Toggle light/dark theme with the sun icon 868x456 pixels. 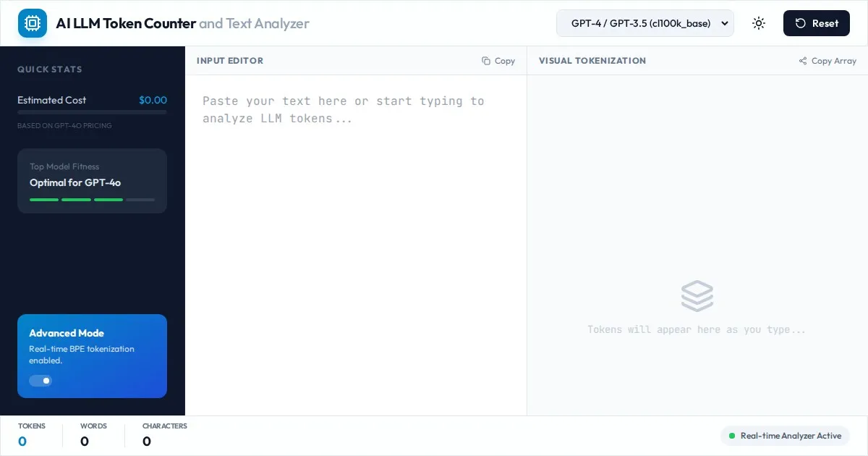759,23
